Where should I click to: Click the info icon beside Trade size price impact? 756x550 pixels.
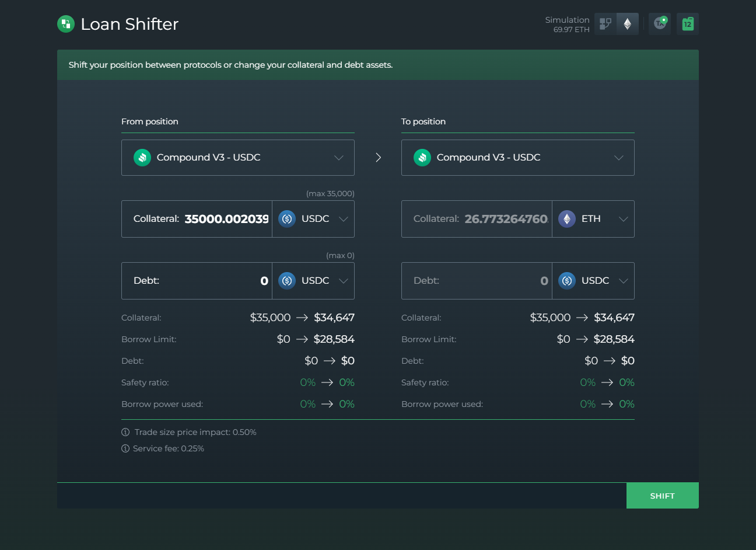[x=125, y=432]
